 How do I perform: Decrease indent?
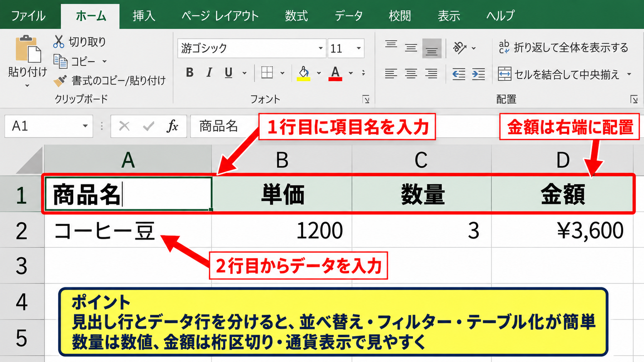tap(458, 73)
